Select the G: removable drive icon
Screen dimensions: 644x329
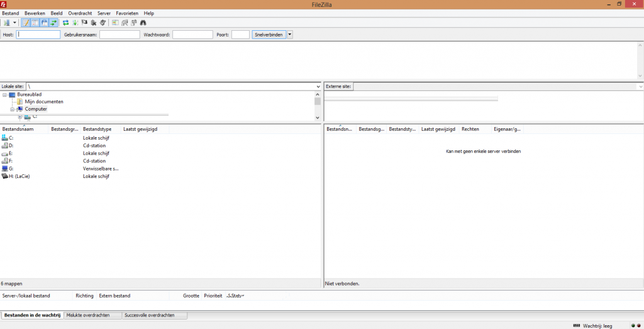pyautogui.click(x=4, y=169)
